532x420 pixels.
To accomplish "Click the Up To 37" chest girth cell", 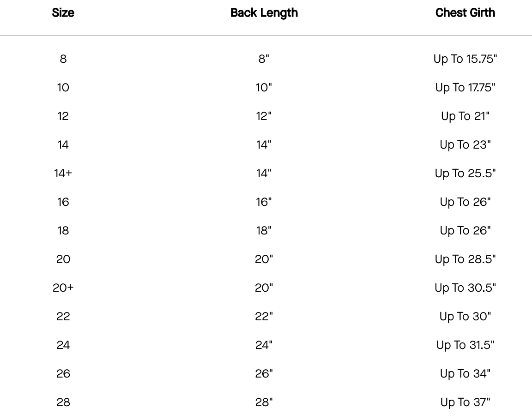I will tap(465, 402).
